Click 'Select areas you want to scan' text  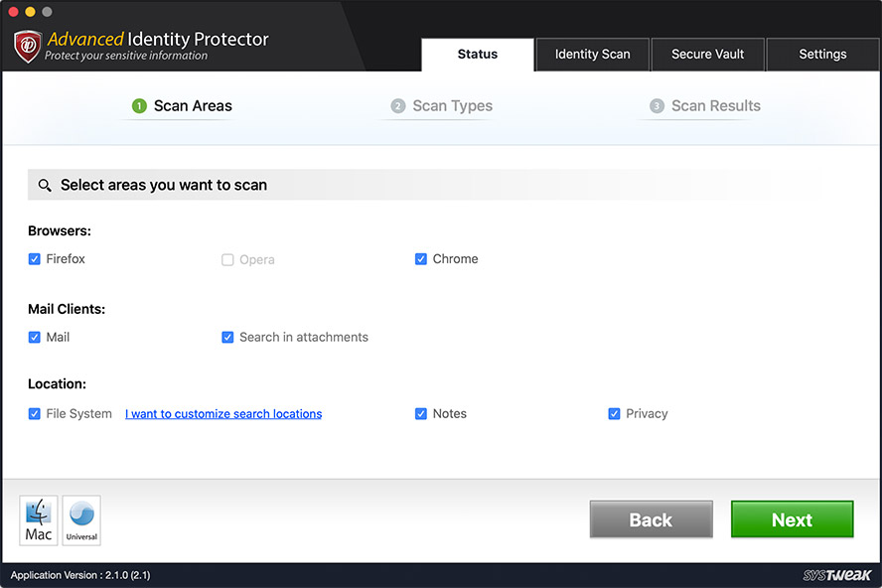164,185
